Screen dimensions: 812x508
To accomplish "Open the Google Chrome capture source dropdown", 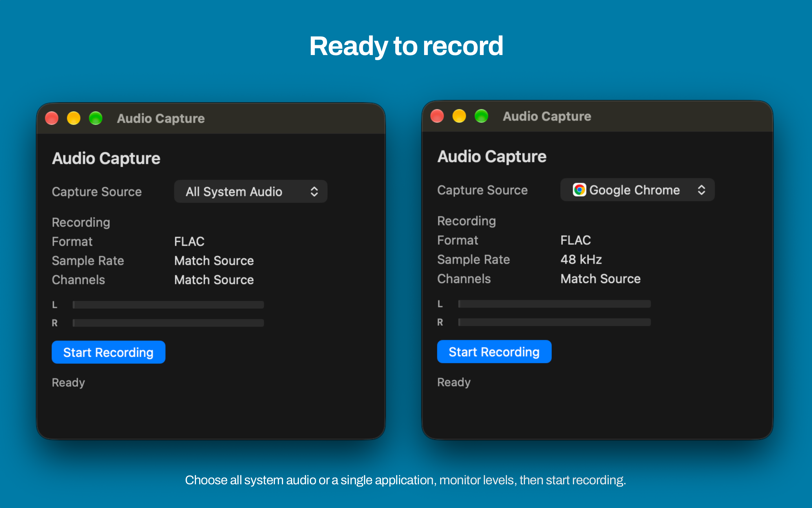I will (637, 190).
